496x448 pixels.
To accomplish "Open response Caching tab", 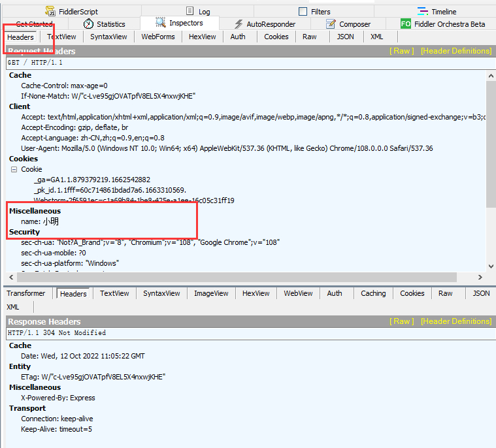I will (x=373, y=293).
